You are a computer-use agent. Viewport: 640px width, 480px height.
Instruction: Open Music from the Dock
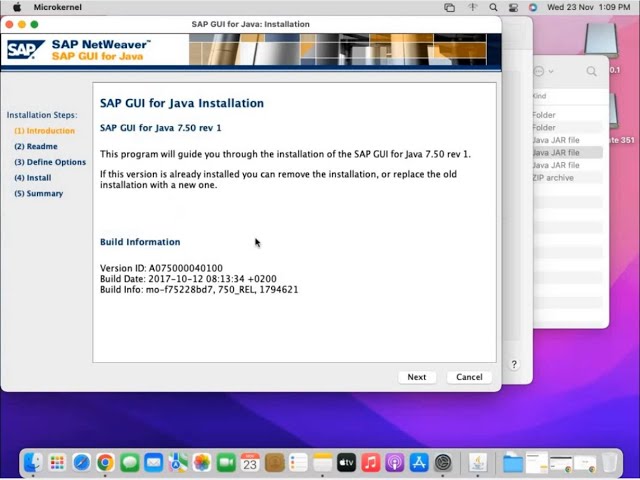coord(371,463)
